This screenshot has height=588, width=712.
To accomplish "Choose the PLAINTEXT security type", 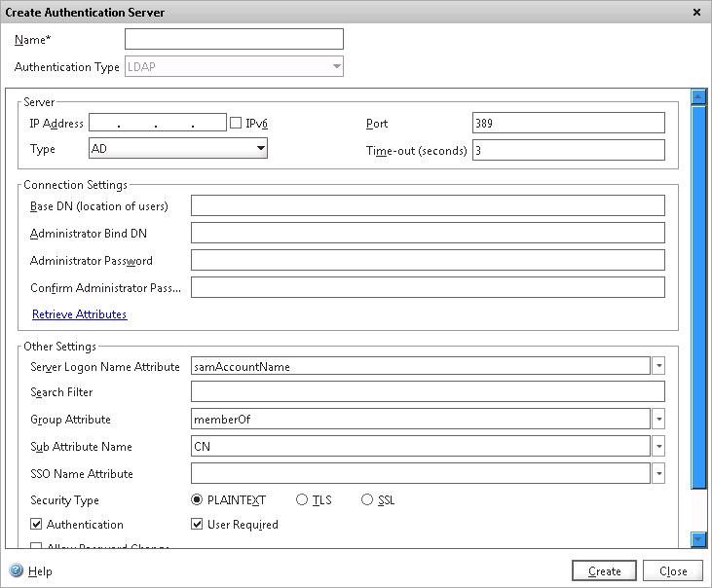I will (198, 500).
